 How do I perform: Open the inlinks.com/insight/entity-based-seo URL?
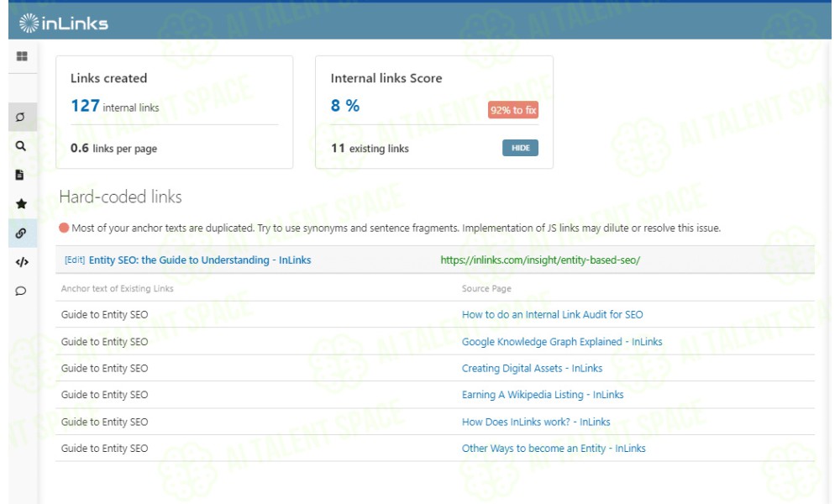click(x=540, y=260)
